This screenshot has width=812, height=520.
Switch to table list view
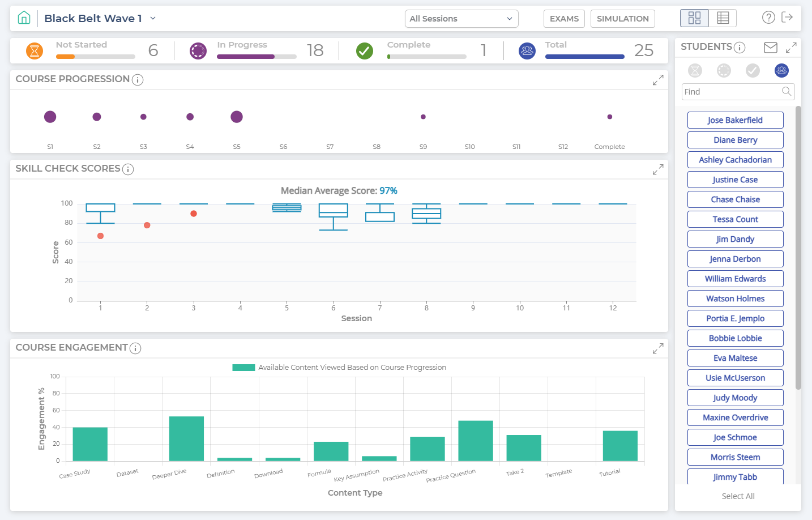[x=723, y=18]
